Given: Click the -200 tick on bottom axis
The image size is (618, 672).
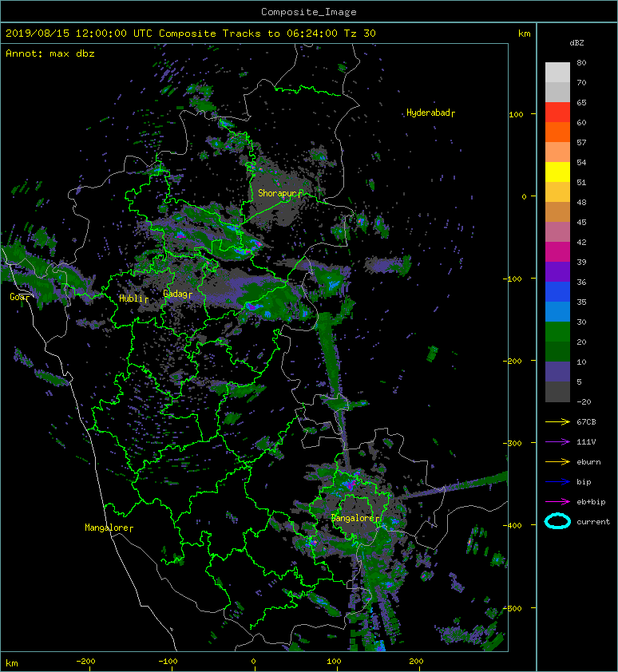Looking at the screenshot, I should 85,662.
